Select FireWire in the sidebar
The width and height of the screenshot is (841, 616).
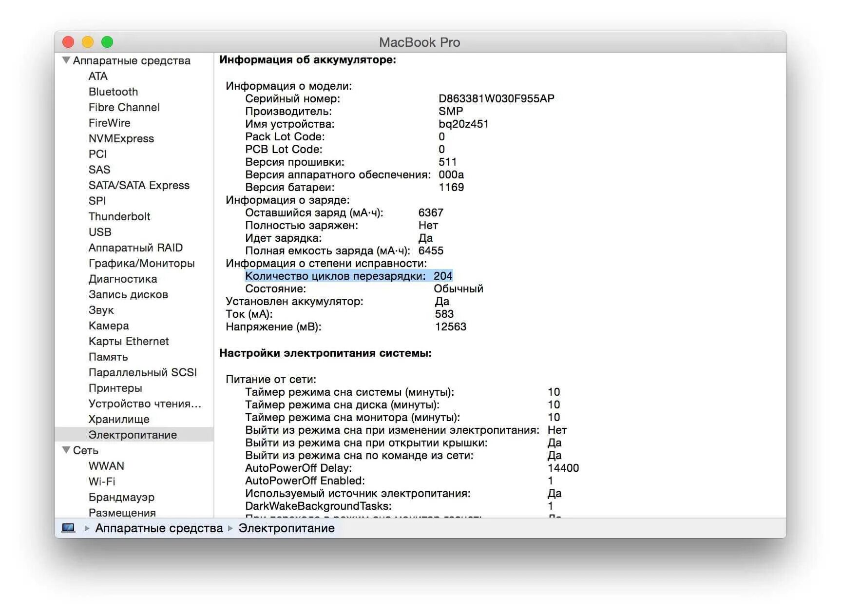coord(109,123)
